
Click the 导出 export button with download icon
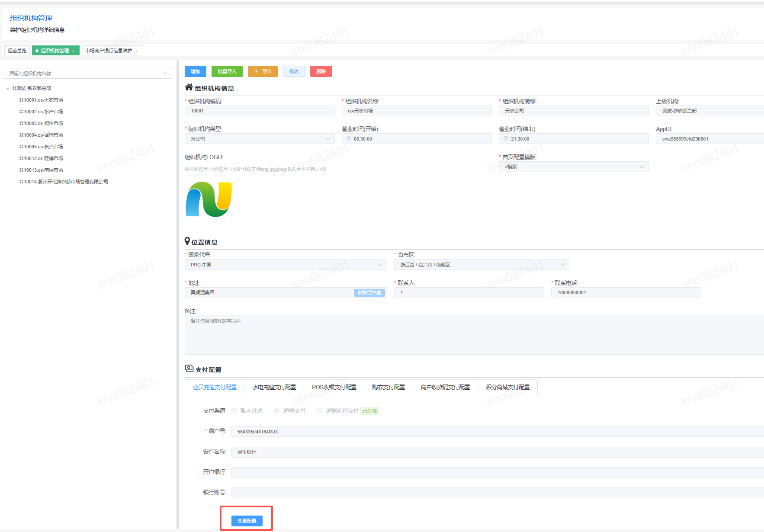coord(263,71)
